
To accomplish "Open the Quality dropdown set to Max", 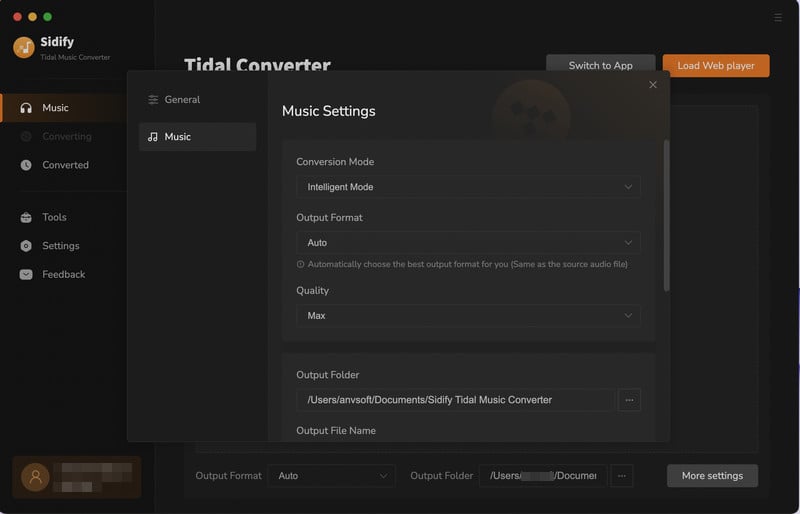I will (x=468, y=315).
